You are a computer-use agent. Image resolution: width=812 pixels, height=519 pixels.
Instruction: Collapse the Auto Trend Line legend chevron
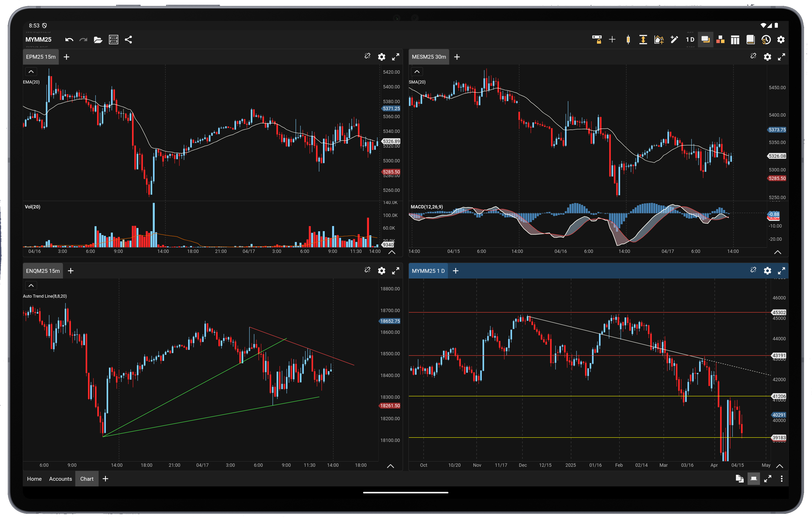click(31, 285)
